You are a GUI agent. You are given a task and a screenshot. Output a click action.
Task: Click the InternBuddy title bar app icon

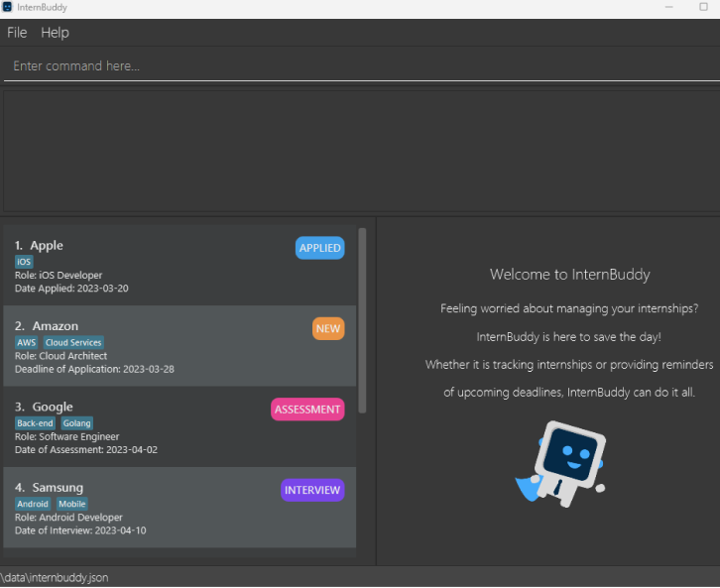[x=7, y=7]
